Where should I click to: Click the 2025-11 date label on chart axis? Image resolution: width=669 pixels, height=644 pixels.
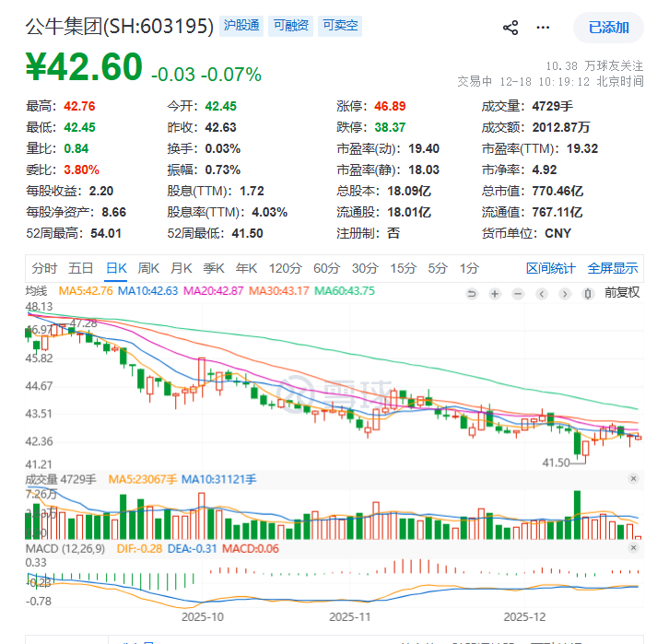pos(350,617)
